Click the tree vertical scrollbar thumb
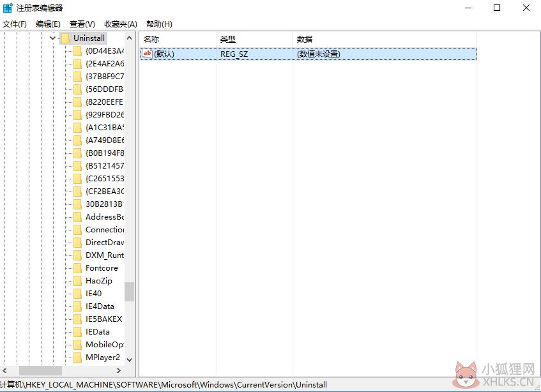The image size is (541, 392). 130,292
